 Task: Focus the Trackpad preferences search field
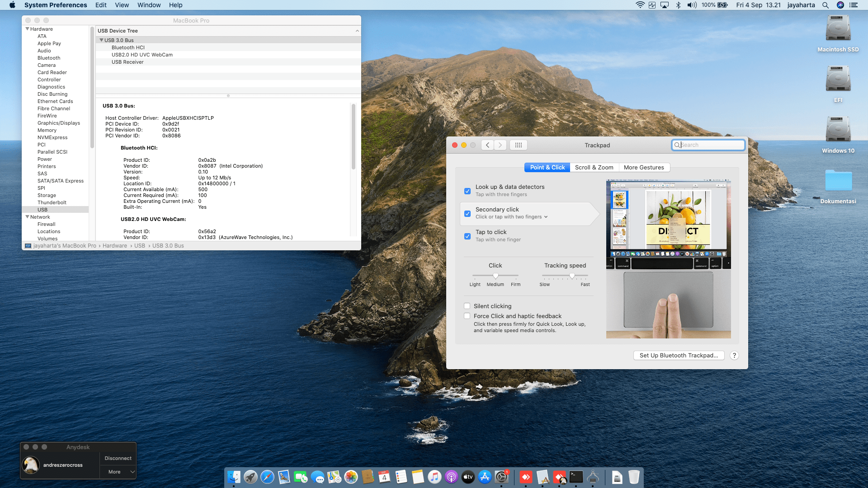[708, 145]
